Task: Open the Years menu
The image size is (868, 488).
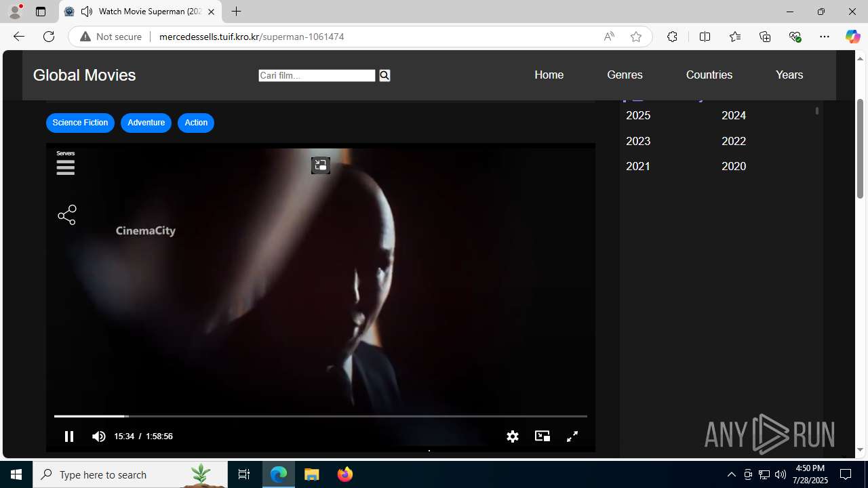Action: pos(789,75)
